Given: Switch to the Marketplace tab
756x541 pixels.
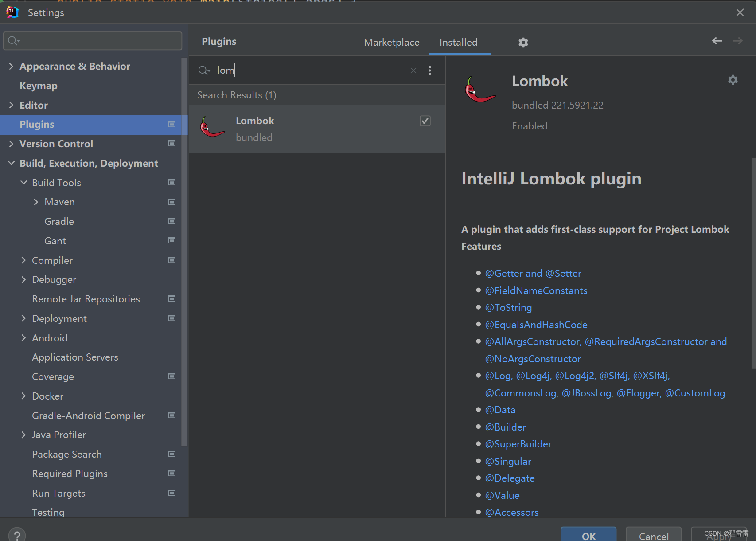Looking at the screenshot, I should [392, 42].
